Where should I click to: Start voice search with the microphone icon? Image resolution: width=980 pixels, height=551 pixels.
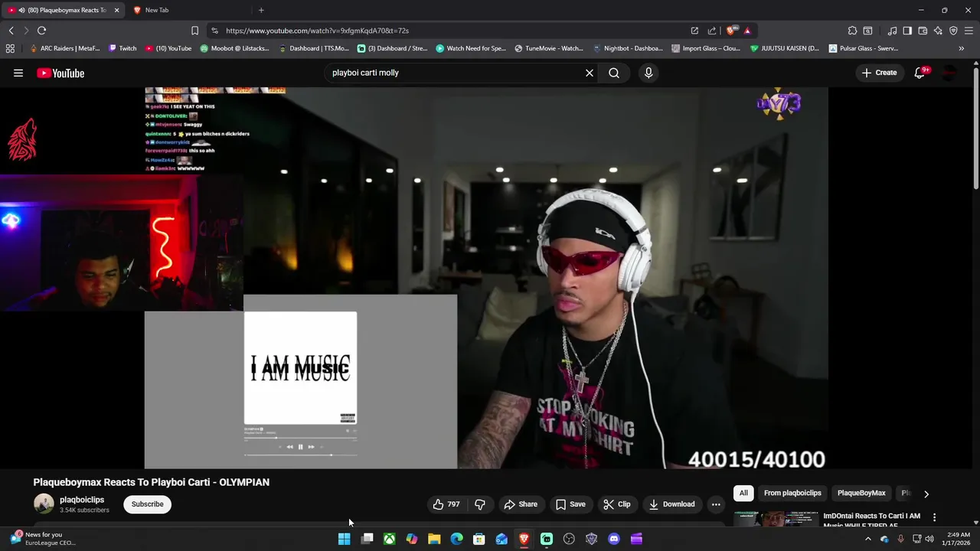tap(648, 73)
